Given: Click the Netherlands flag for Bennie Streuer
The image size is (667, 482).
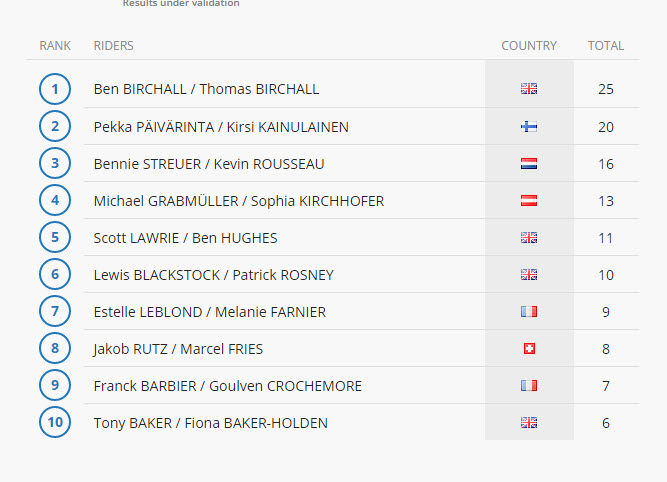Looking at the screenshot, I should coord(529,163).
